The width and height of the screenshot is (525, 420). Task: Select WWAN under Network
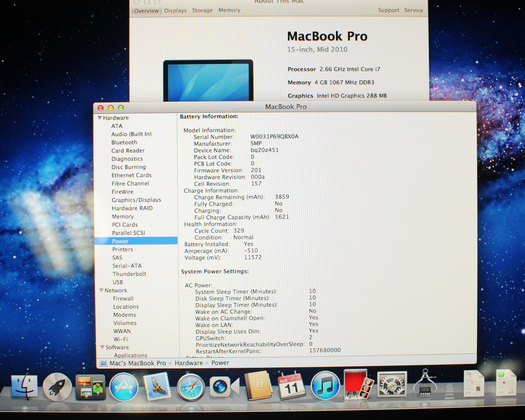pyautogui.click(x=122, y=331)
